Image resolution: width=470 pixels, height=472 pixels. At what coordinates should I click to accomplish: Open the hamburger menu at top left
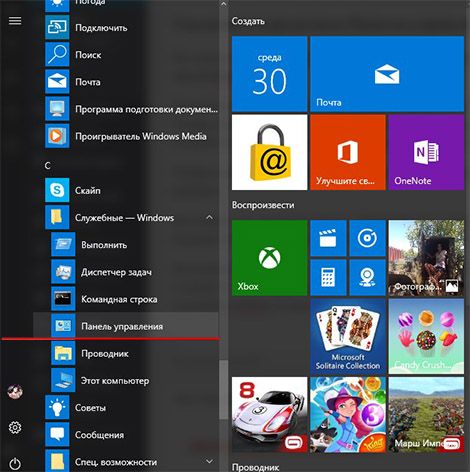pyautogui.click(x=15, y=21)
